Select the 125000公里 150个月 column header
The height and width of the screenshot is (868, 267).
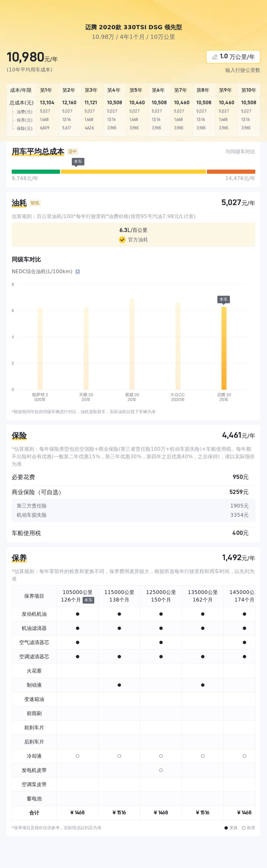[161, 596]
